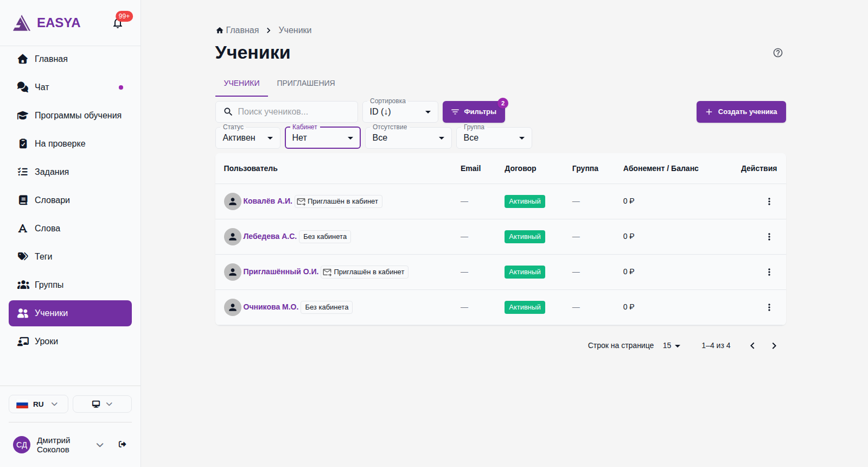Open the Кабинет filter dropdown
The image size is (868, 467).
(x=323, y=138)
